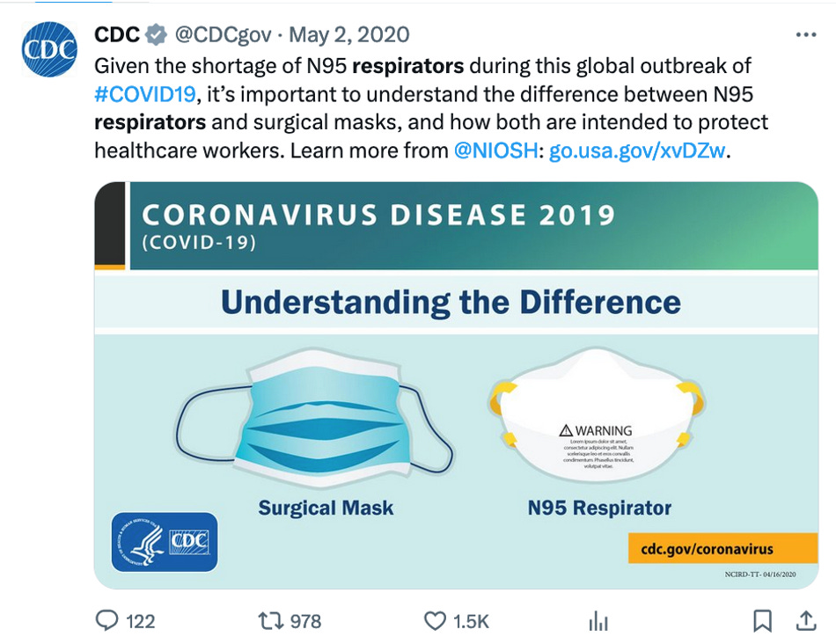Expand more actions via the ellipsis
This screenshot has height=644, width=836.
806,33
